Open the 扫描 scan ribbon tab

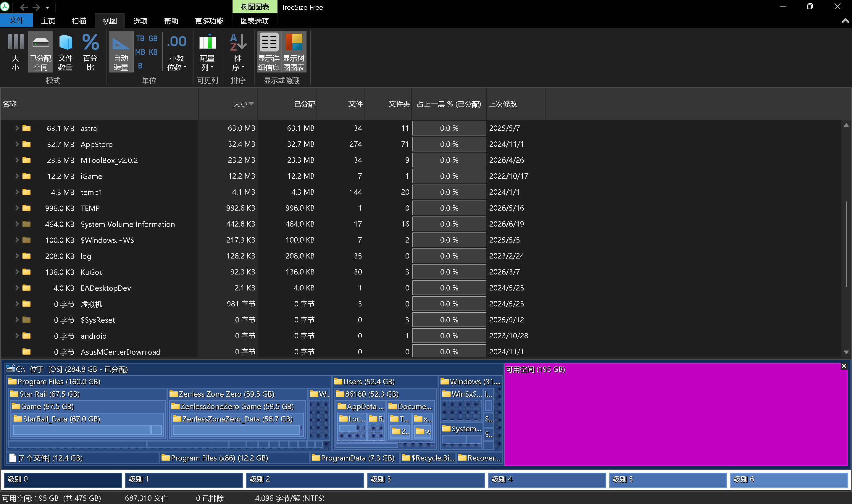click(79, 21)
